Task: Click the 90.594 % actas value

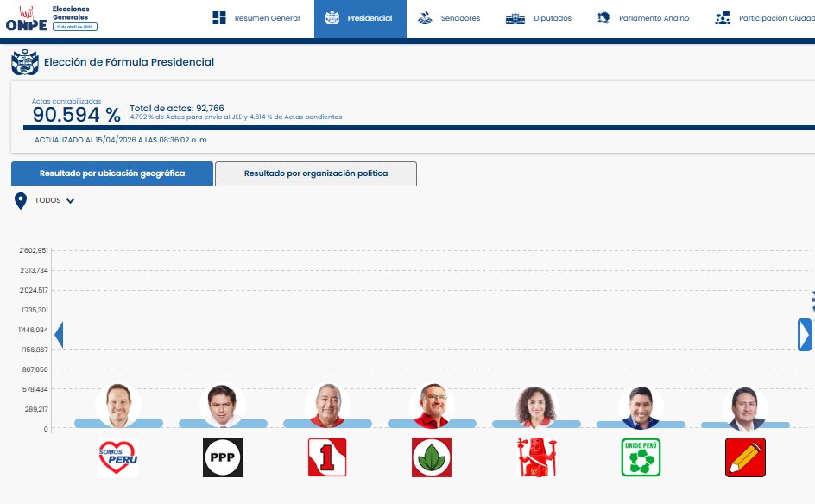Action: tap(76, 115)
